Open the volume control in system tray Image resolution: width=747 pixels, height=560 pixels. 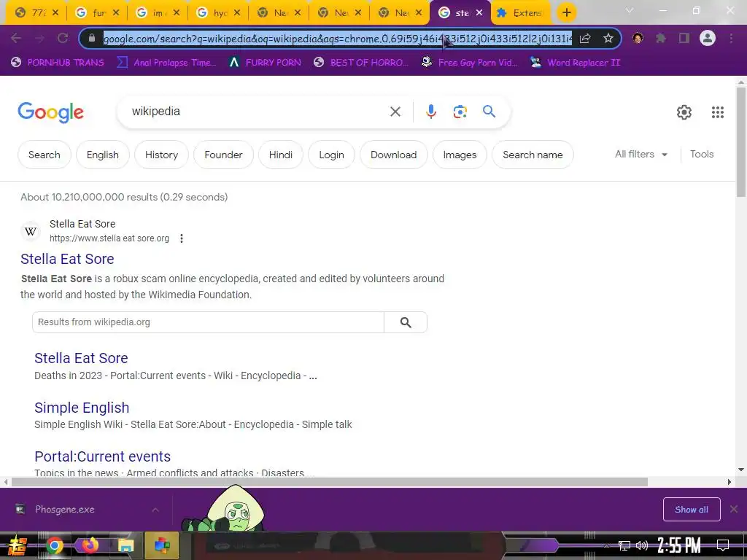(x=642, y=545)
